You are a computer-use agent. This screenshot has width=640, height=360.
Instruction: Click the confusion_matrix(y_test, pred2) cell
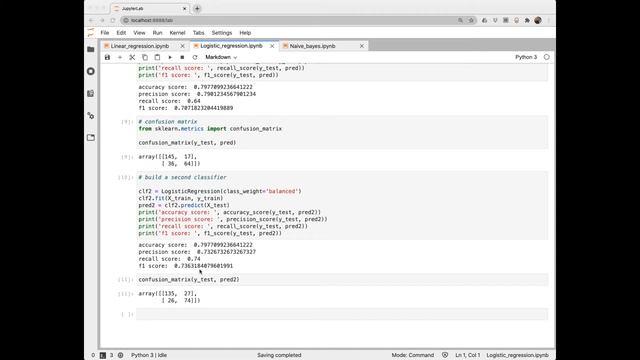[342, 280]
